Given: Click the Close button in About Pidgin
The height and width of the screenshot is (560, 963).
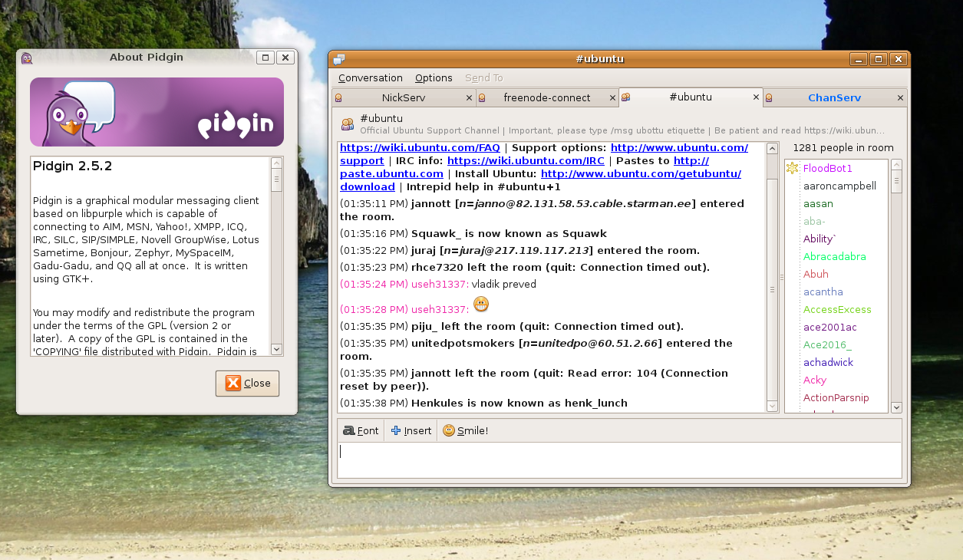Looking at the screenshot, I should 248,384.
